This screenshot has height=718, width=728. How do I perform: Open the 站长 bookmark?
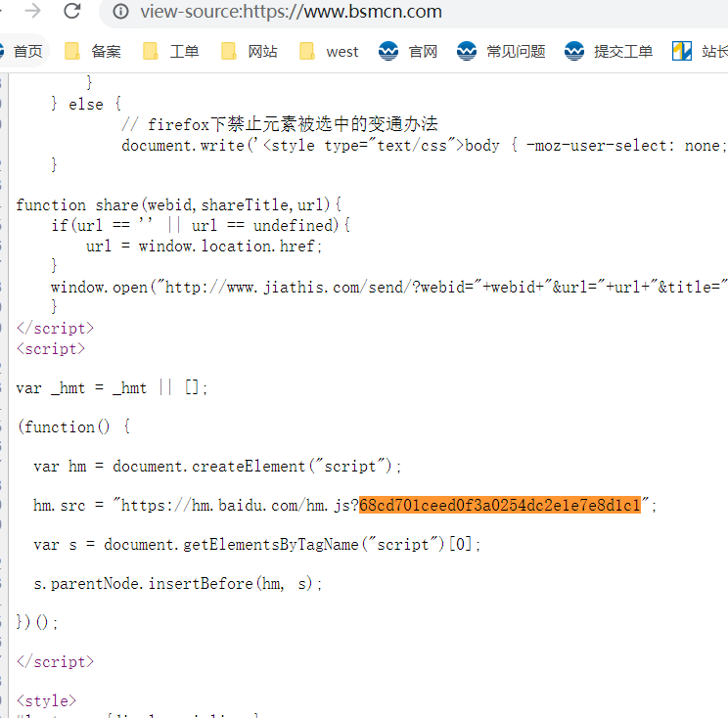pos(701,52)
